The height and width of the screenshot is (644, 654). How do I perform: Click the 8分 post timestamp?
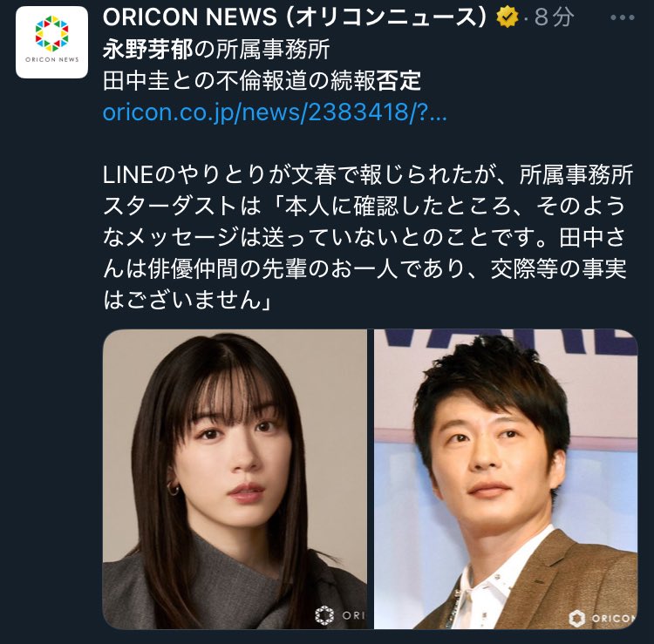click(554, 17)
